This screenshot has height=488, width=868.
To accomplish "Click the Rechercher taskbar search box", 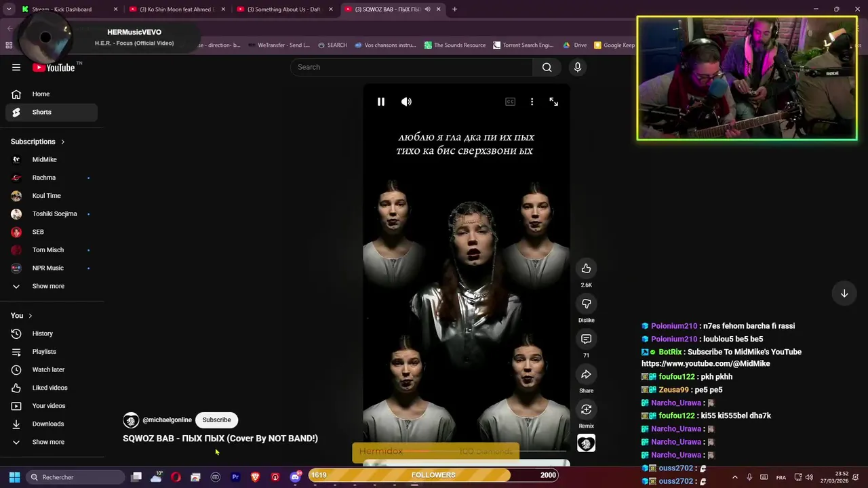I will [75, 477].
